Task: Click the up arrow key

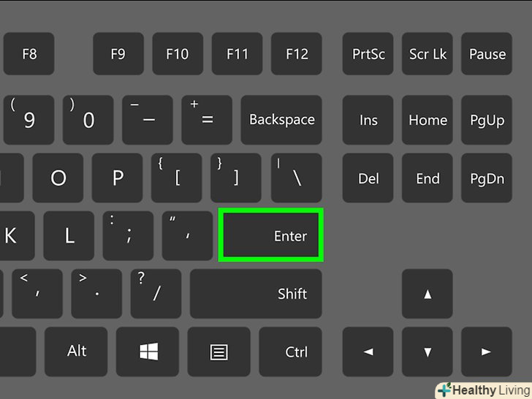Action: click(427, 294)
